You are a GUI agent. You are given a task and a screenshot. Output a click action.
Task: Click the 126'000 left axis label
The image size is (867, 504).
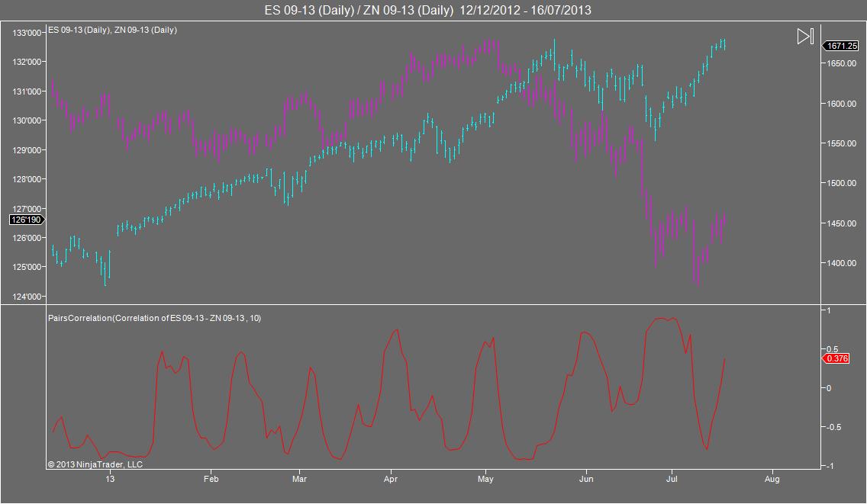pos(27,238)
